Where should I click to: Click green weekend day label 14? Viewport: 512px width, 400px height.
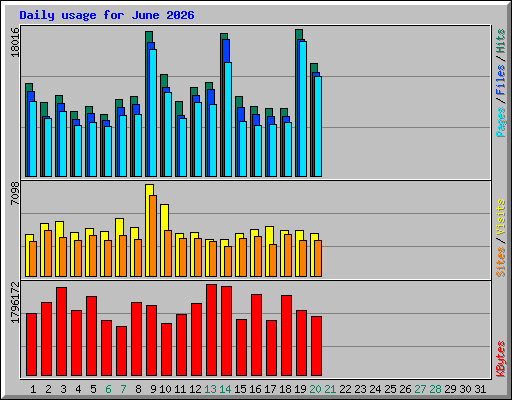coord(225,389)
